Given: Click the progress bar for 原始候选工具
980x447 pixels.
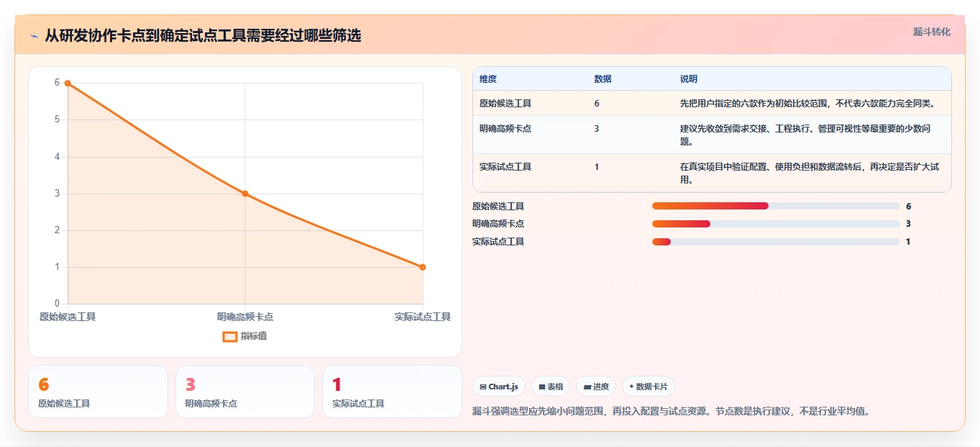Looking at the screenshot, I should (776, 206).
